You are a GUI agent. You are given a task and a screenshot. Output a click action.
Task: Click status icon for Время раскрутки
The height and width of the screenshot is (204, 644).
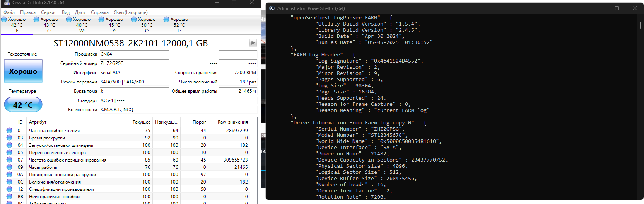coord(9,138)
